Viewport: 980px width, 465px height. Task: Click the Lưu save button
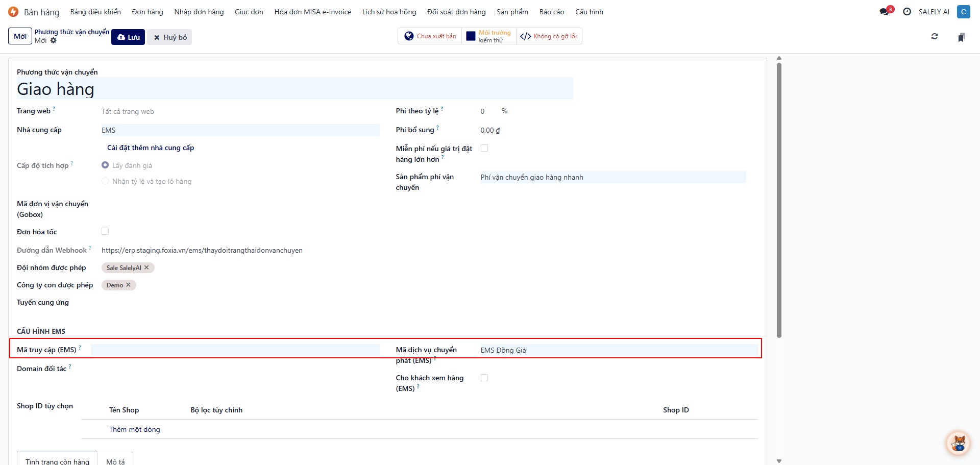click(128, 37)
